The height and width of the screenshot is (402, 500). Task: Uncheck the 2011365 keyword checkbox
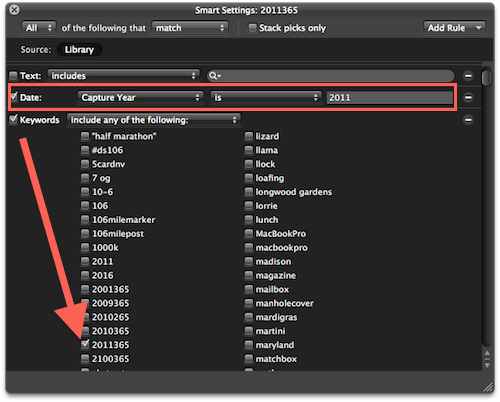[85, 344]
